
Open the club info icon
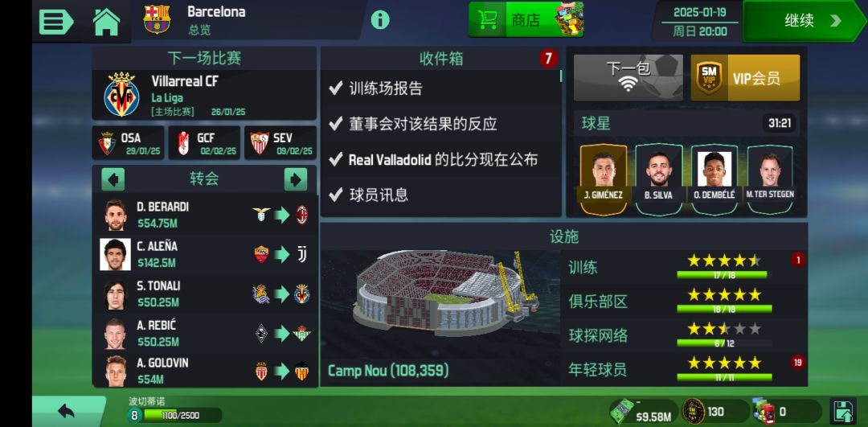click(379, 20)
